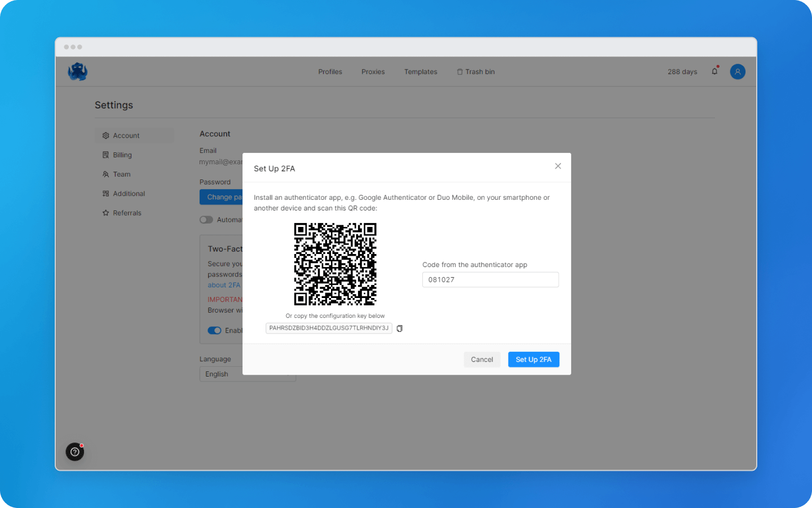This screenshot has width=812, height=508.
Task: Open the help widget at bottom left
Action: [x=75, y=452]
